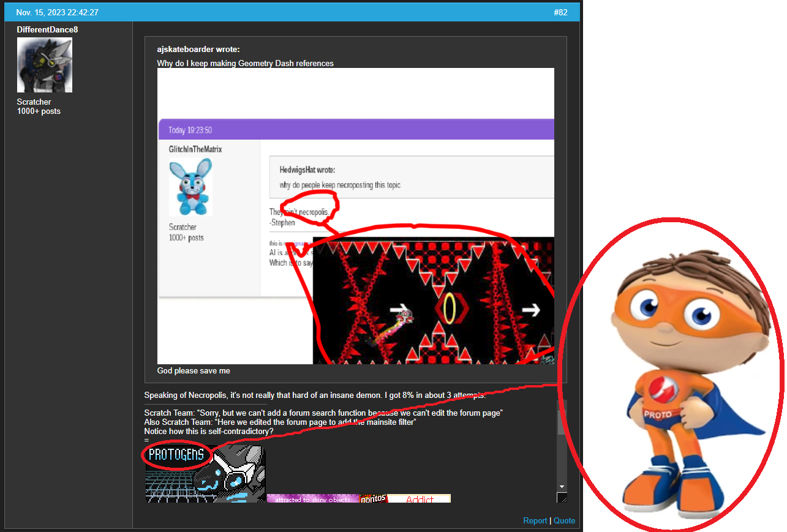Click the circled PROTOGENS signature banner
This screenshot has height=532, width=787.
[x=177, y=455]
